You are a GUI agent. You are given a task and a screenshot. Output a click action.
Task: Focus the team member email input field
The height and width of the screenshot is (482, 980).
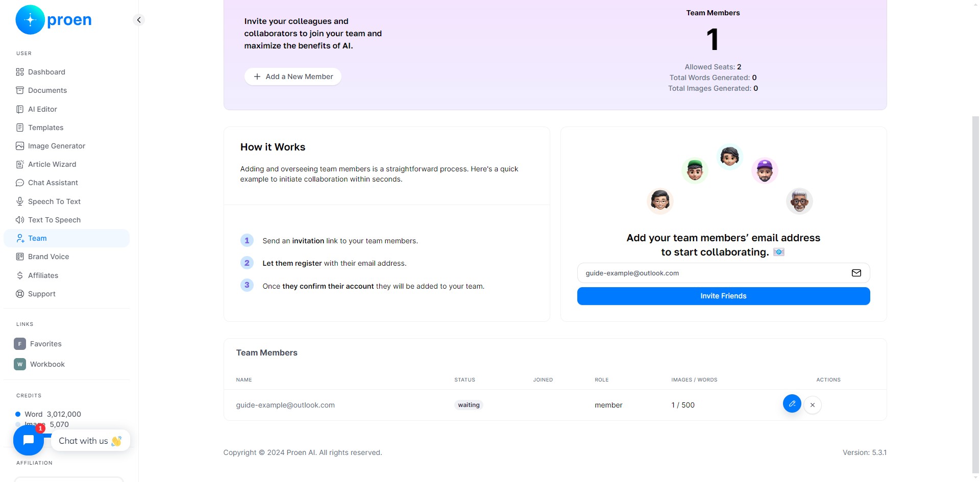point(723,273)
